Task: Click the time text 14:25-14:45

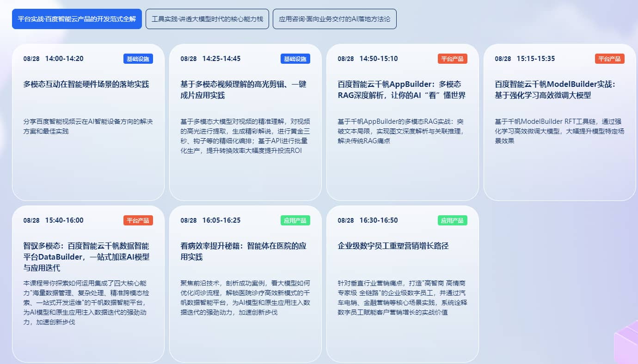Action: point(221,59)
